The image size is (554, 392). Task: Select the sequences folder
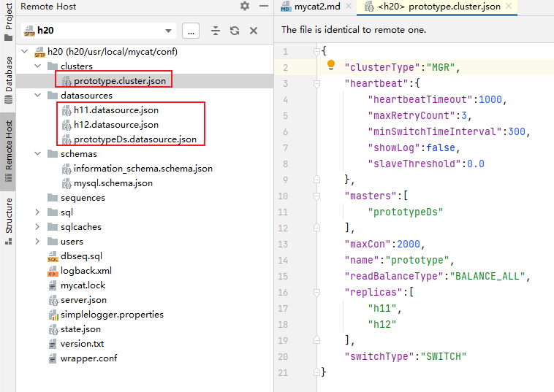[x=83, y=198]
